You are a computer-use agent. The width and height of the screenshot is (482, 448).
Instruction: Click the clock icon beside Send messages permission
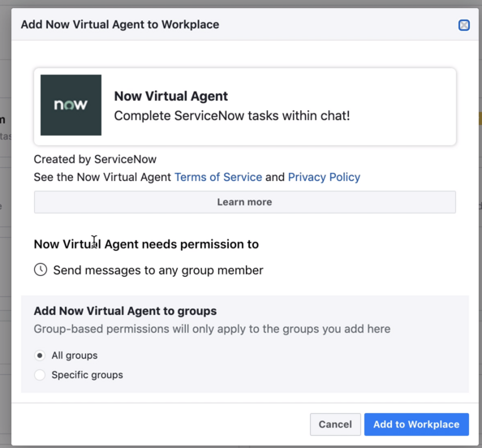click(41, 269)
